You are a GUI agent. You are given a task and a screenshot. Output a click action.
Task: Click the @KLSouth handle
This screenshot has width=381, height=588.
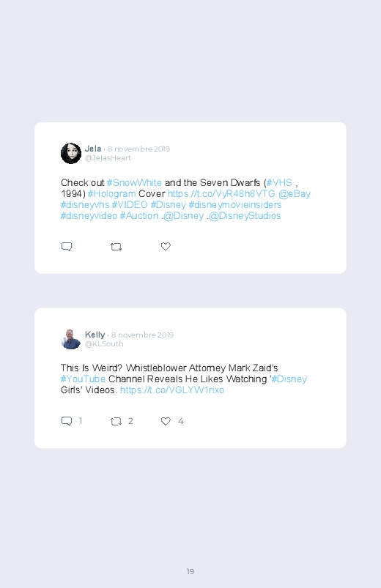coord(104,344)
